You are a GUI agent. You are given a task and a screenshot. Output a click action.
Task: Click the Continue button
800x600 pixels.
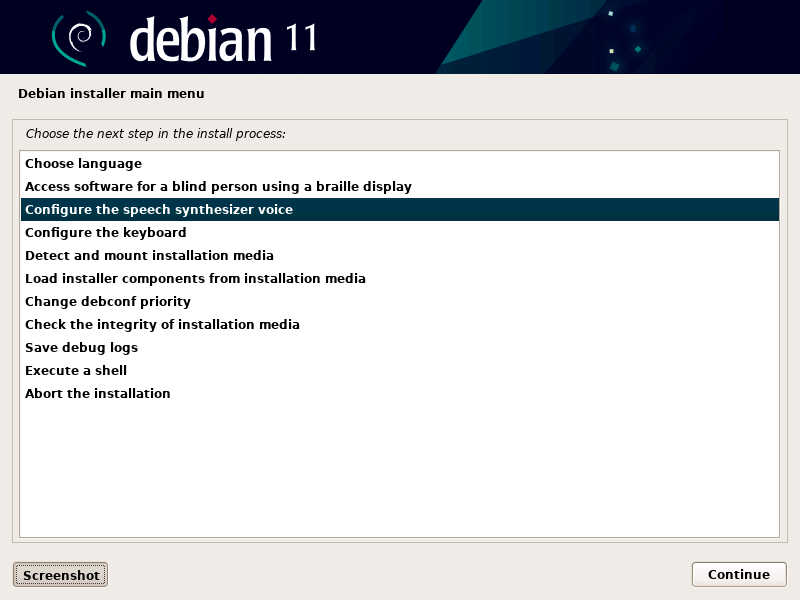tap(739, 574)
